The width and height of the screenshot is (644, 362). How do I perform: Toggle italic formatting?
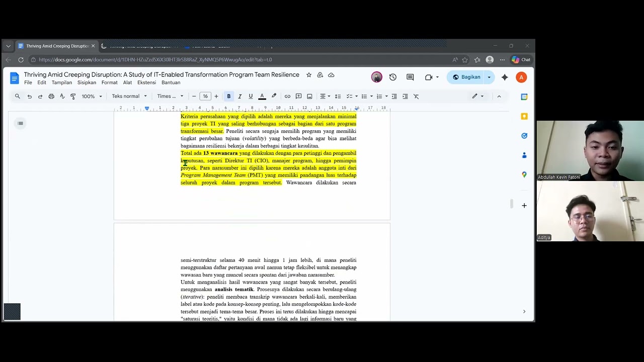click(x=239, y=96)
